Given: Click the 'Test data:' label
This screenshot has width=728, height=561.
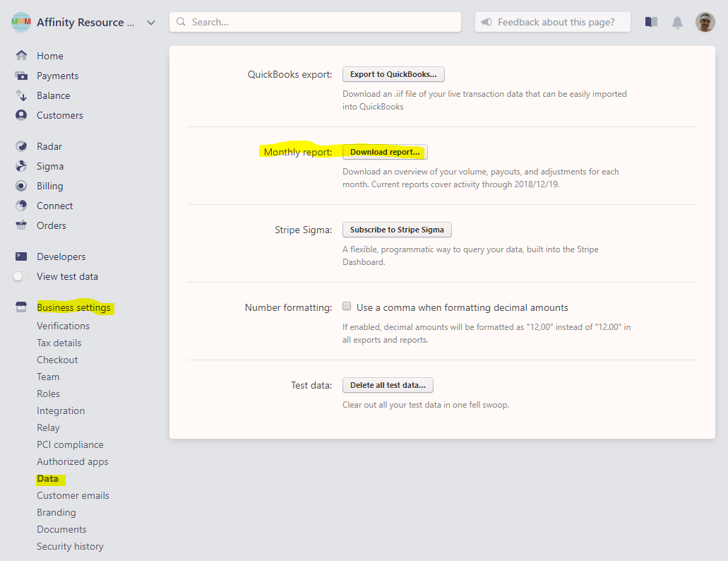Looking at the screenshot, I should click(x=311, y=385).
